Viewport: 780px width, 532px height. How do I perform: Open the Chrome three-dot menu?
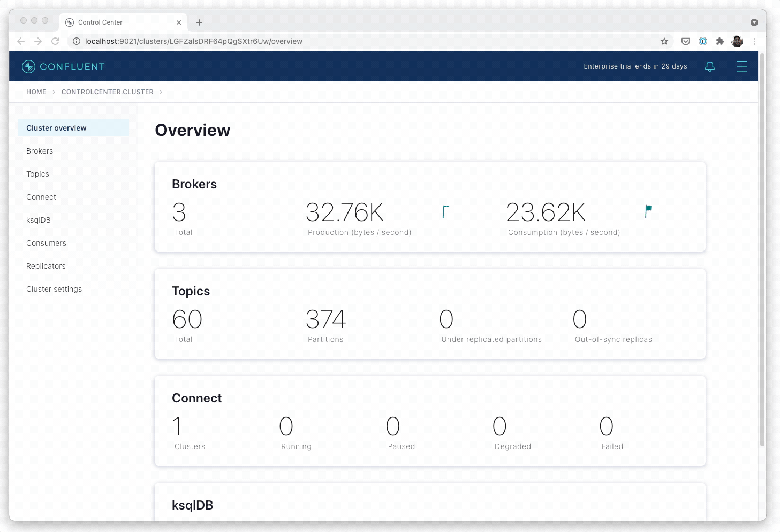(x=754, y=41)
